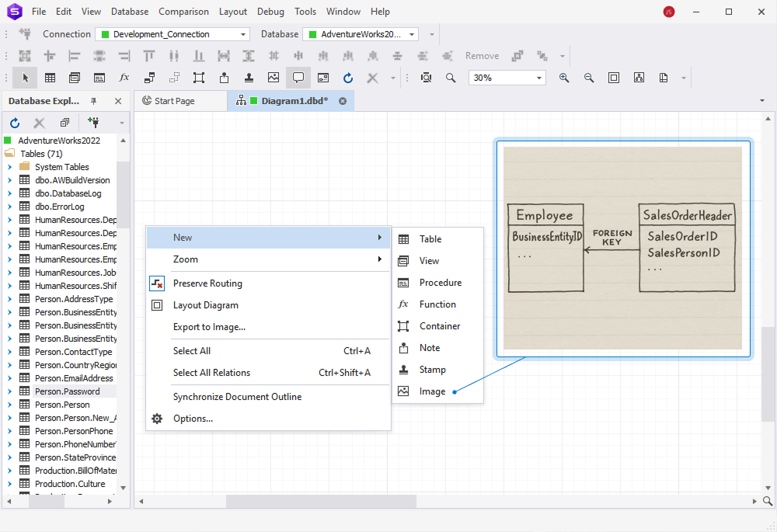
Task: Click the Zoom Out magnifier icon
Action: coord(588,78)
